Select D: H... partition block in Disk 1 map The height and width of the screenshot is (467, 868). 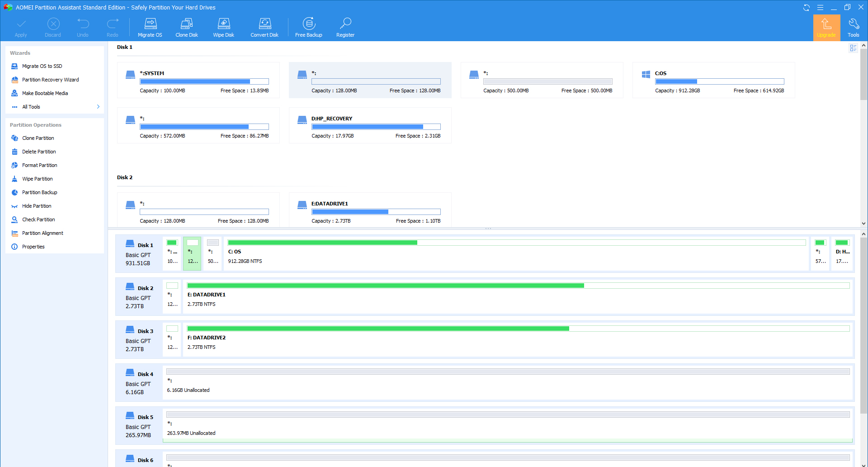pos(842,254)
